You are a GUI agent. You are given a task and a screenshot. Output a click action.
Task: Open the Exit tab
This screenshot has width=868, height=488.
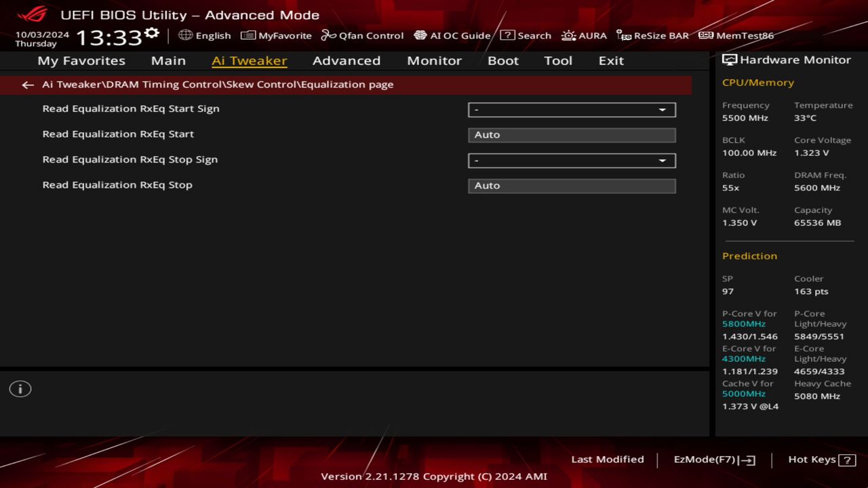pyautogui.click(x=611, y=60)
